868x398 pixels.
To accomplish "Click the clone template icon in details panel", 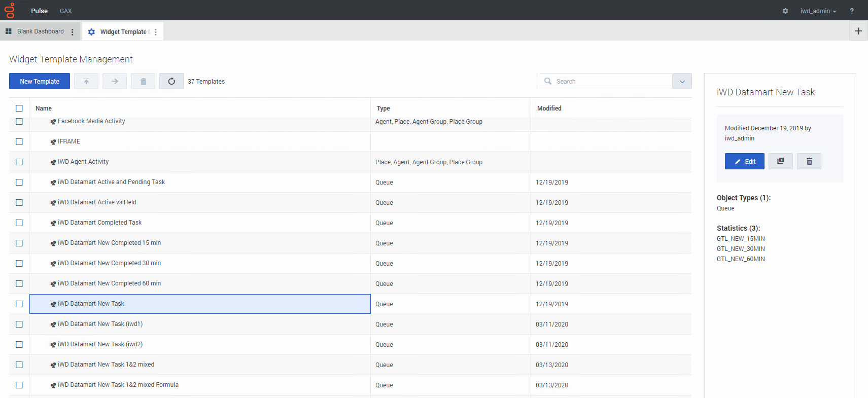I will pyautogui.click(x=780, y=161).
